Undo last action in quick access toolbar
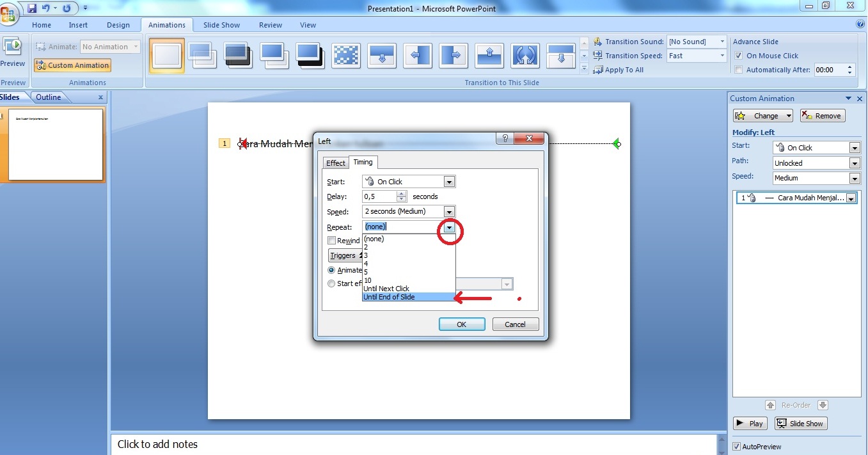 tap(45, 8)
